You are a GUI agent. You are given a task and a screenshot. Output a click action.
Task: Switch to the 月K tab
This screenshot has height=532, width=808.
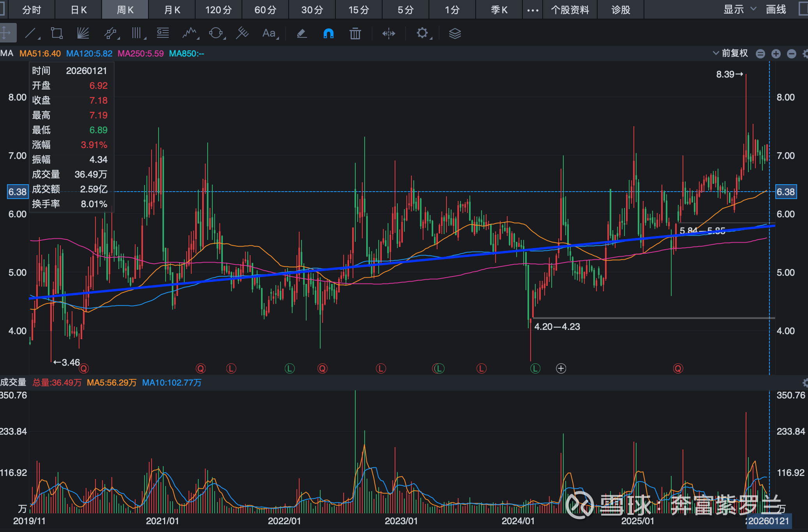coord(172,10)
